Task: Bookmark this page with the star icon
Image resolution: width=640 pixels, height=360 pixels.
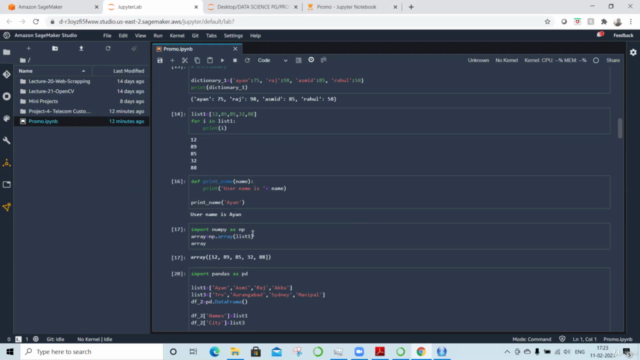Action: (x=547, y=22)
